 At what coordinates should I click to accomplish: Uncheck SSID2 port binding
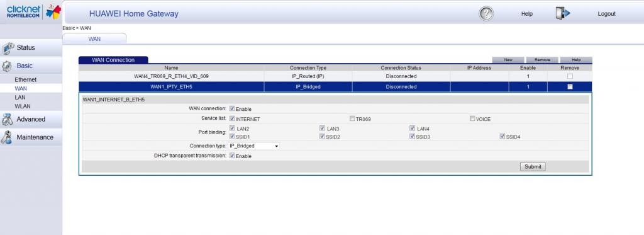click(323, 136)
